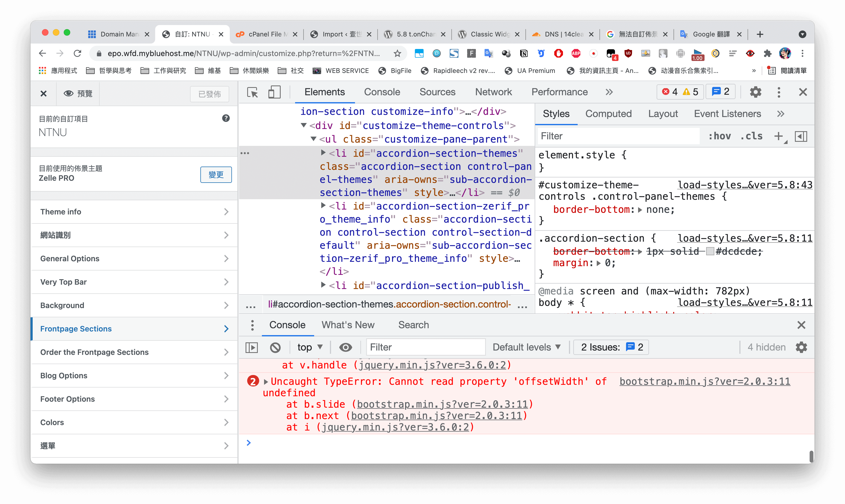
Task: Click the 已發佈 published button
Action: point(209,94)
